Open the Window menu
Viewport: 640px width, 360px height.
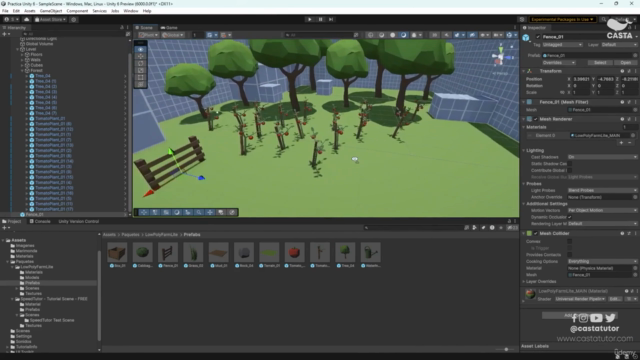point(131,11)
